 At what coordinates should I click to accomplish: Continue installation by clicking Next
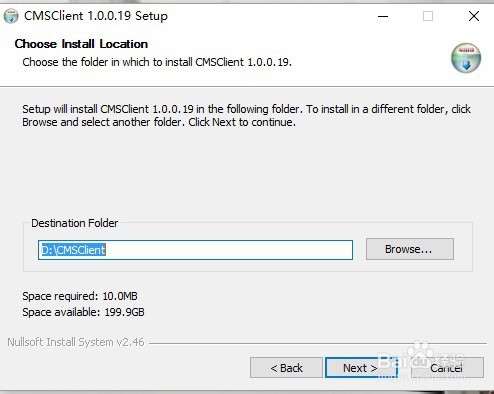361,368
